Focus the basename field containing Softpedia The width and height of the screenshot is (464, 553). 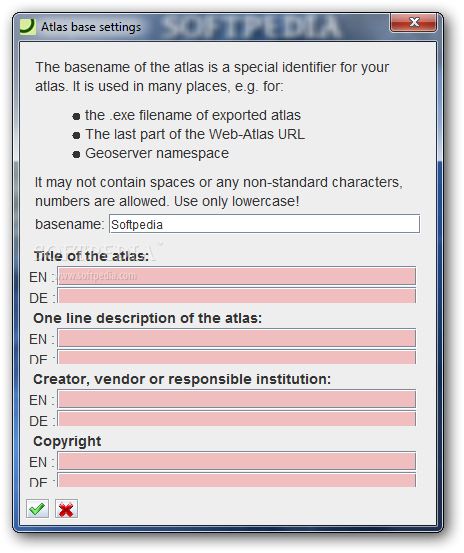pyautogui.click(x=264, y=224)
